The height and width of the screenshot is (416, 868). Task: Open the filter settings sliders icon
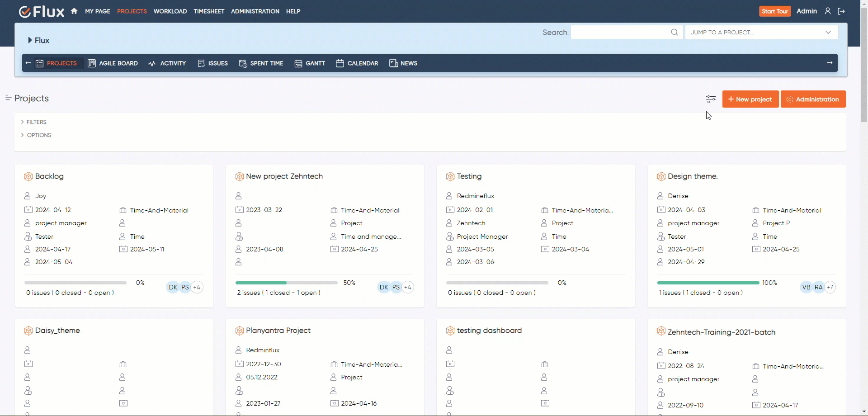coord(711,99)
